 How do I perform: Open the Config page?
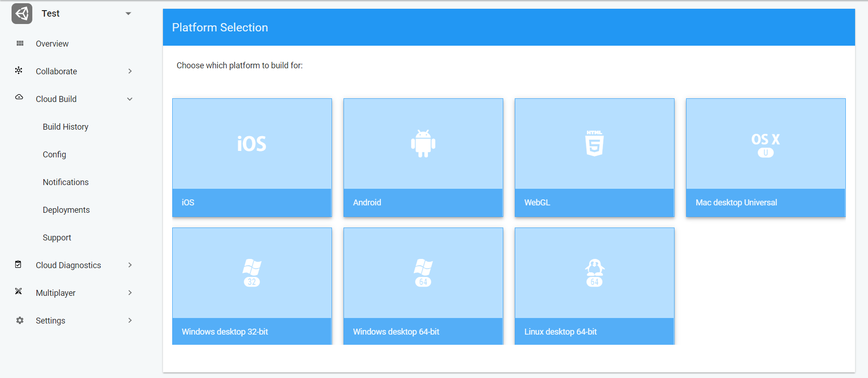point(54,155)
